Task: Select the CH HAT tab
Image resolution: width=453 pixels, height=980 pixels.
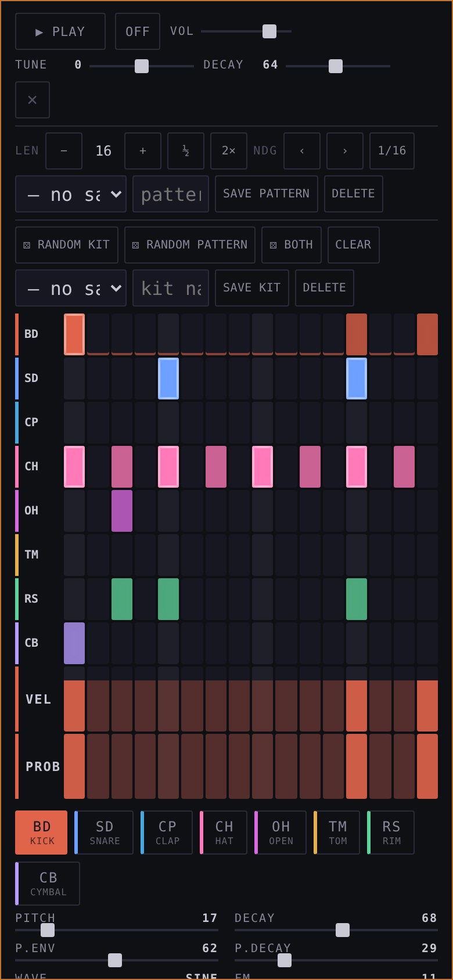Action: point(224,833)
